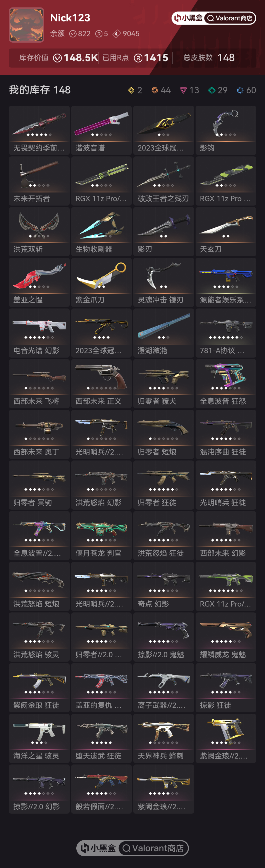The image size is (265, 868).
Task: Select the 未来开拓者 axe skin card
Action: pyautogui.click(x=39, y=181)
